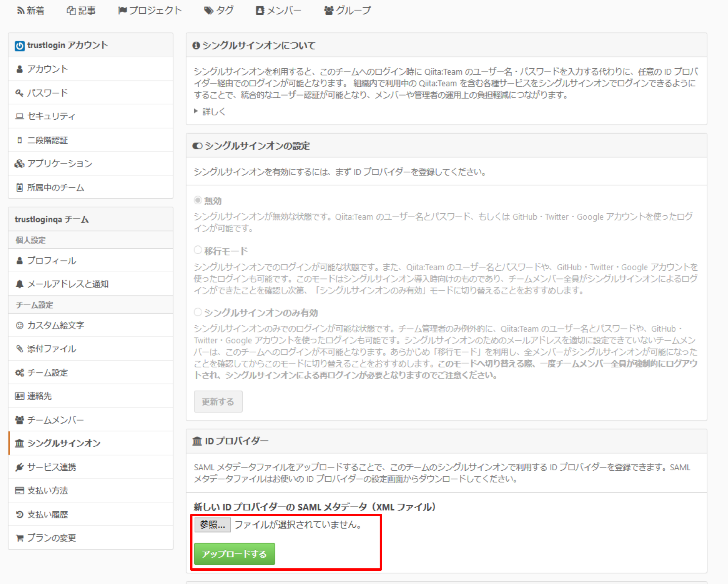Open the セキュリティ settings link
The width and height of the screenshot is (728, 584).
[x=91, y=116]
